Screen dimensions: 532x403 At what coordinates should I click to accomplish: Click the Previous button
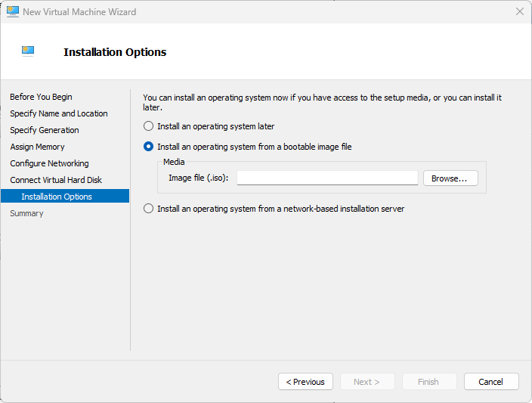click(x=305, y=382)
